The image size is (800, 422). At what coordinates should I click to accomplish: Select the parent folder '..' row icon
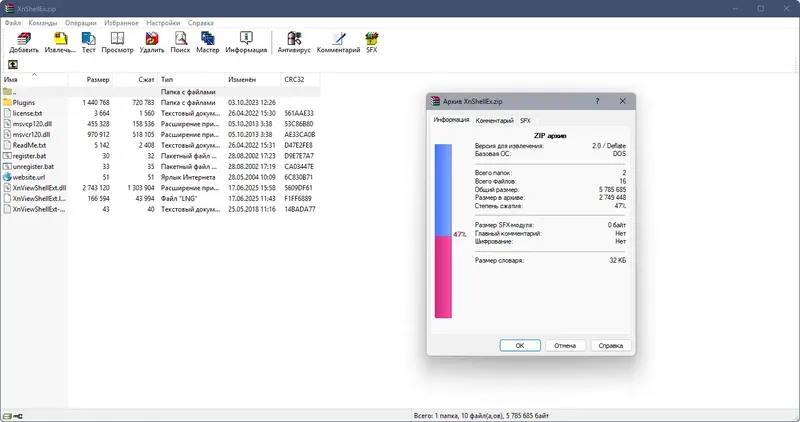click(7, 92)
